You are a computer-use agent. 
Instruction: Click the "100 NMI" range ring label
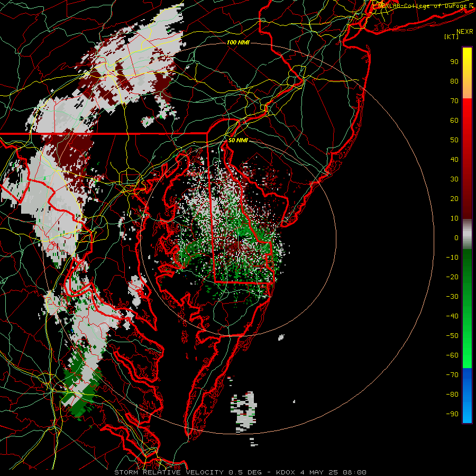(238, 42)
